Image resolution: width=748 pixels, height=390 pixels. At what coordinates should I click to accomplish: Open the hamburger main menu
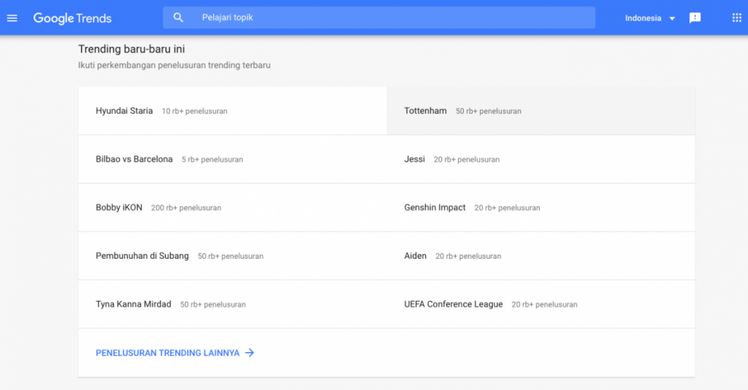(12, 18)
